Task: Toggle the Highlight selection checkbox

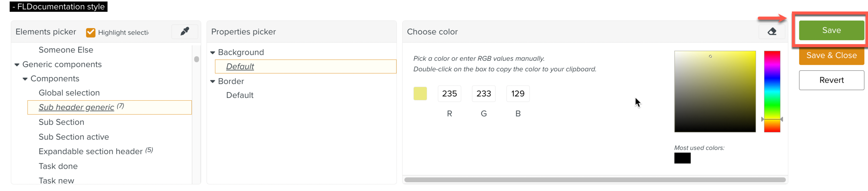Action: pyautogui.click(x=91, y=32)
